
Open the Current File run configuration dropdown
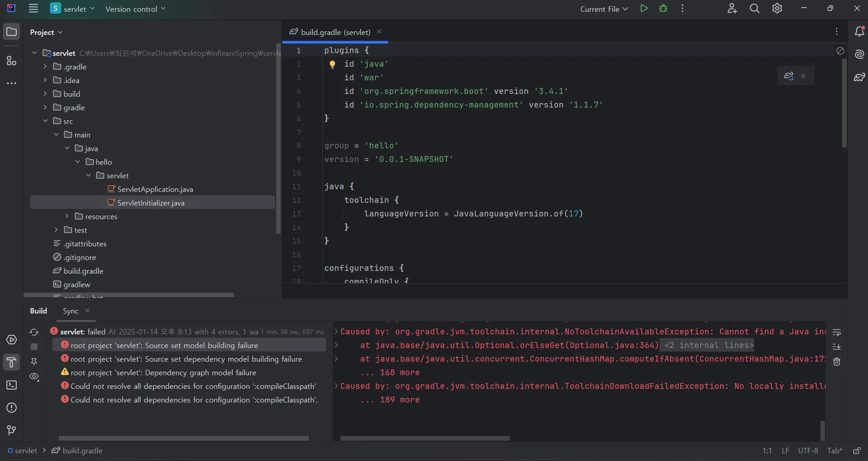(604, 9)
